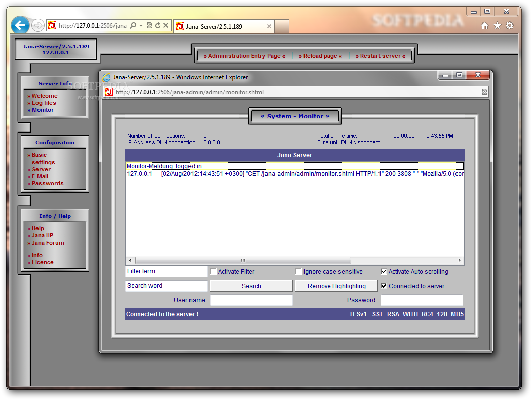The height and width of the screenshot is (400, 532).
Task: Open the address bar dropdown arrow
Action: coord(141,25)
